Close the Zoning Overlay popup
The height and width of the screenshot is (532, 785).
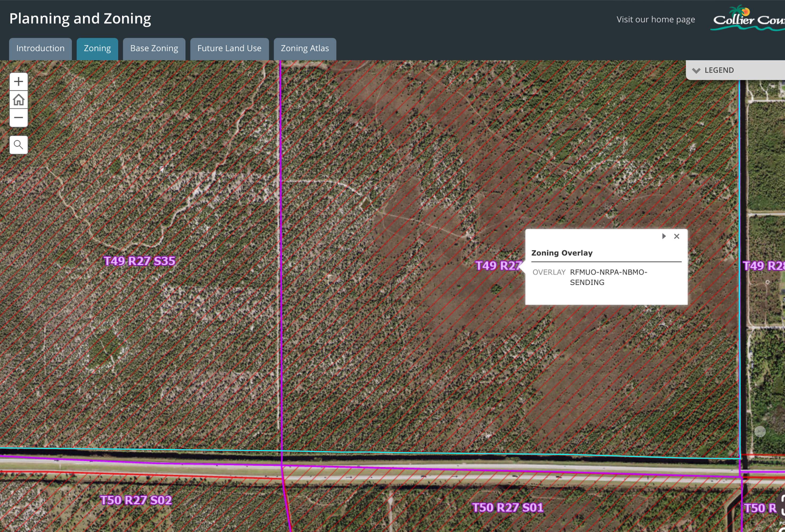pos(676,236)
